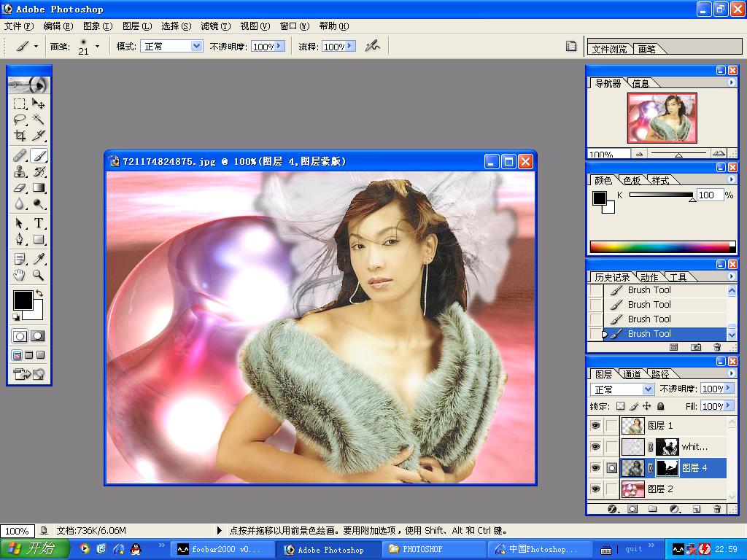Click the color ramp in Color panel
This screenshot has height=560, width=747.
[662, 246]
